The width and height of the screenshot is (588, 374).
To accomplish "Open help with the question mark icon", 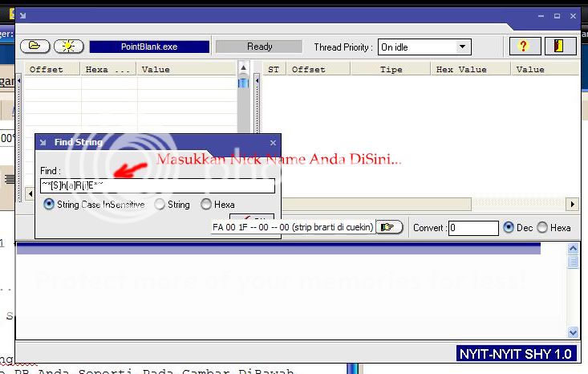I will [525, 47].
